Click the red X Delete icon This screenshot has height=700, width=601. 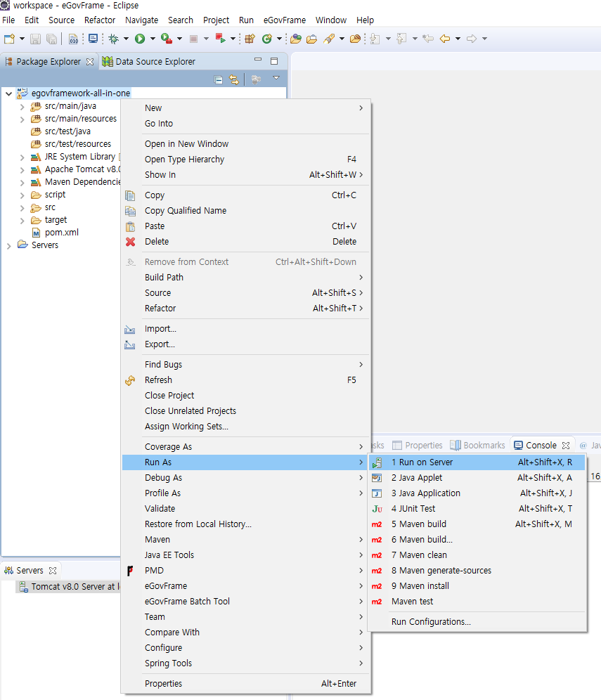pos(130,242)
